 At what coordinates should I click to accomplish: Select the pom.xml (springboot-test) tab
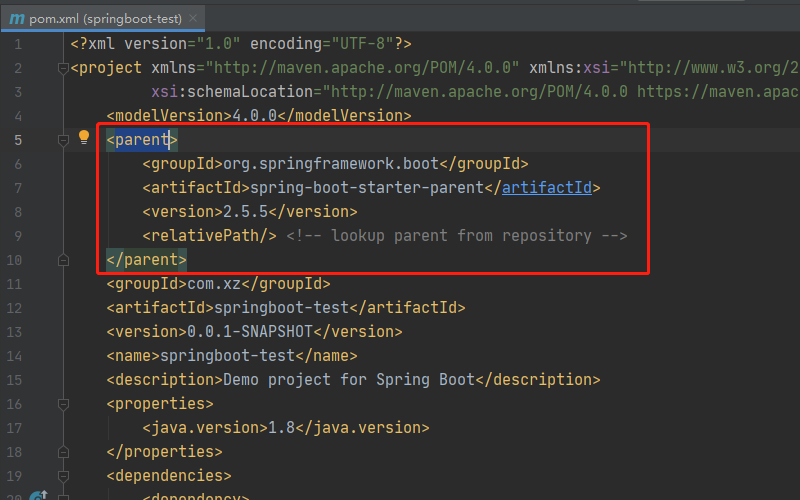[x=103, y=18]
